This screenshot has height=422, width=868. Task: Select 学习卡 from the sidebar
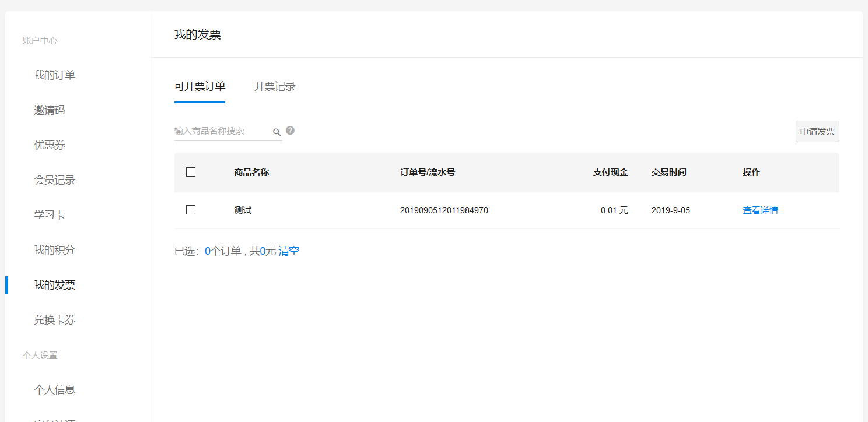[x=50, y=215]
